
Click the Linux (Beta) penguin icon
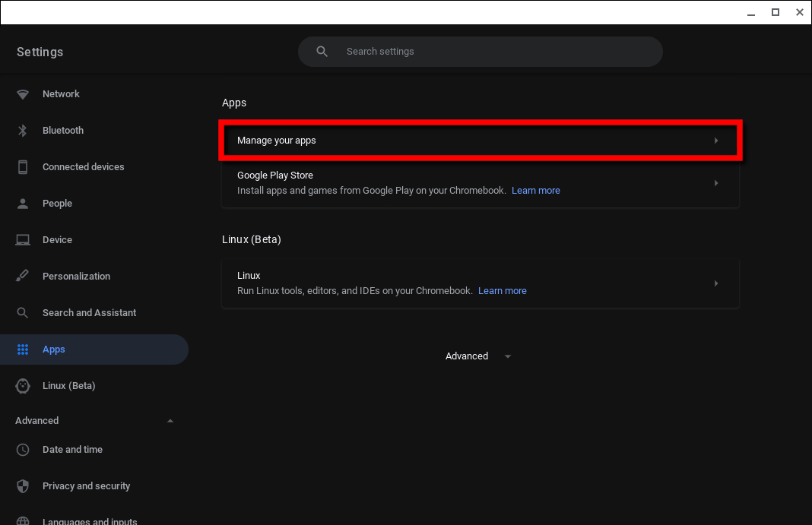23,386
